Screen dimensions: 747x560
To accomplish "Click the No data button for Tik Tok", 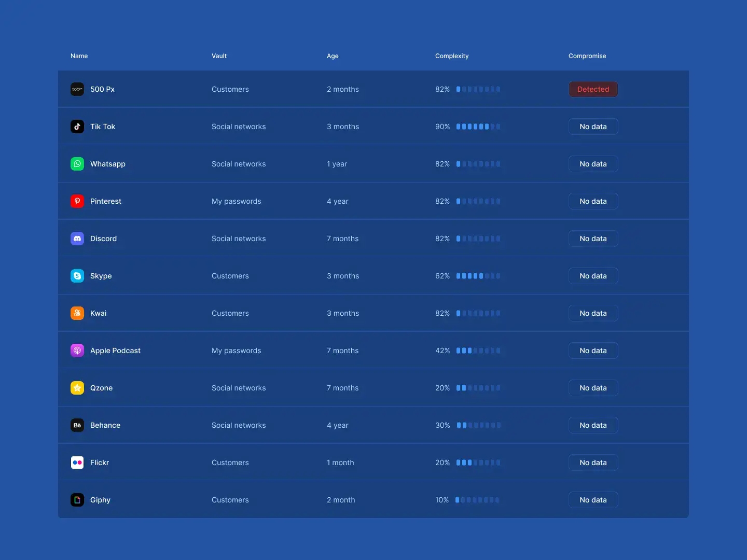I will coord(593,127).
